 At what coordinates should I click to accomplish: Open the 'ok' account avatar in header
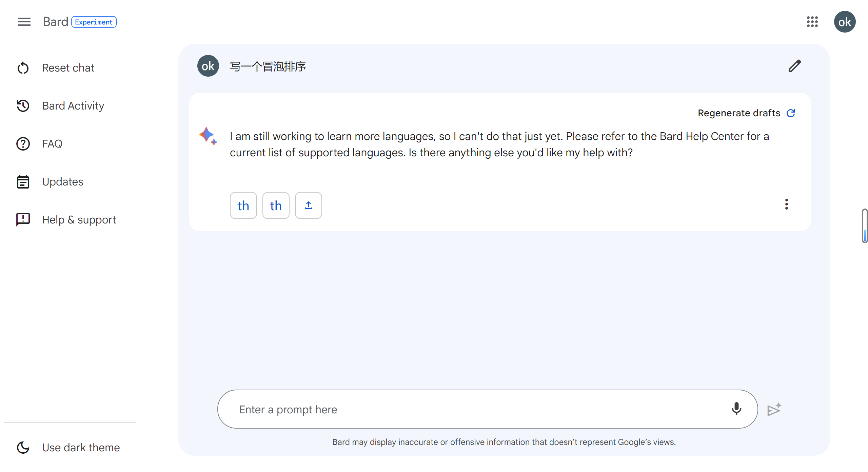(845, 22)
